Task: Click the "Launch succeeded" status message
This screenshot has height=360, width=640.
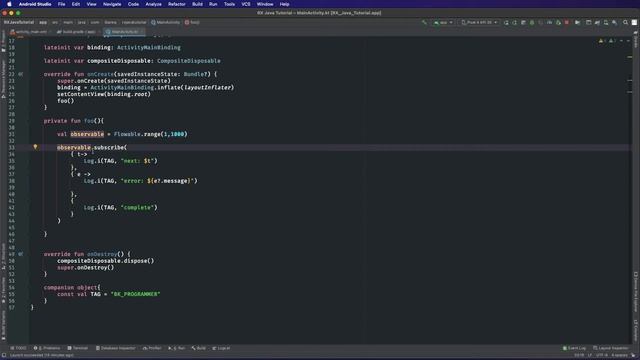Action: pyautogui.click(x=42, y=355)
